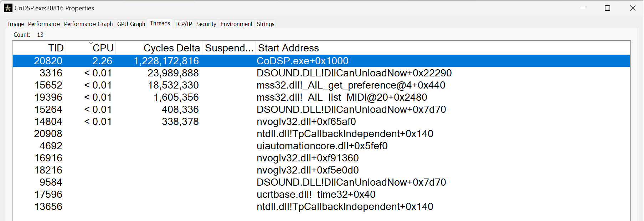Open the Performance tab
644x221 pixels.
pyautogui.click(x=44, y=24)
